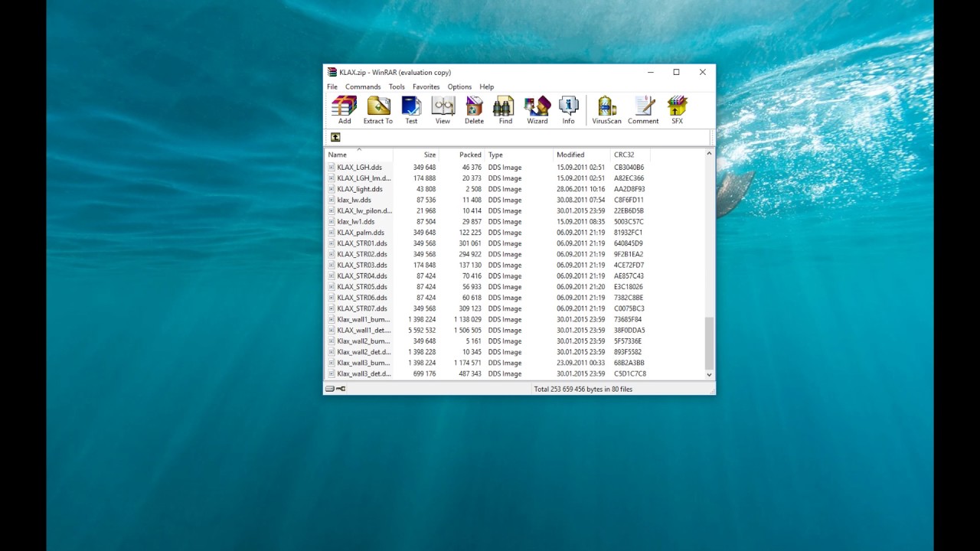The height and width of the screenshot is (551, 980).
Task: Select the file KLAX_STR06.dds
Action: point(362,298)
